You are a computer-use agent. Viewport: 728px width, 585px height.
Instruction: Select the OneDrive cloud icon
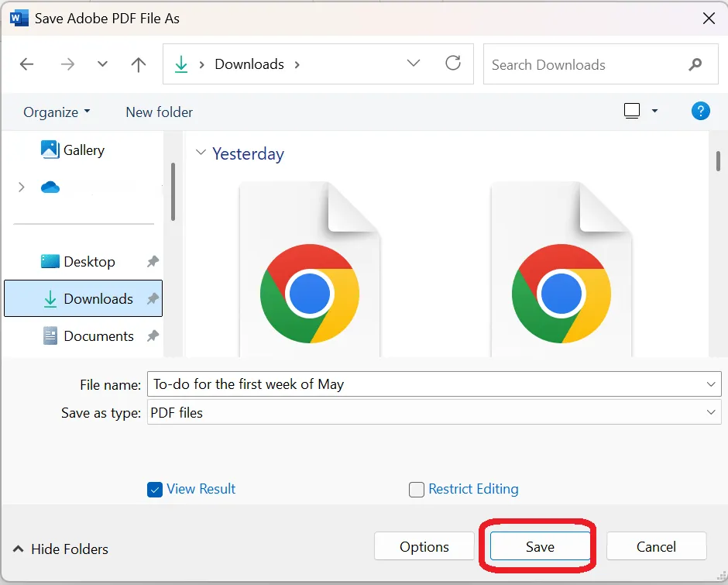(x=50, y=188)
